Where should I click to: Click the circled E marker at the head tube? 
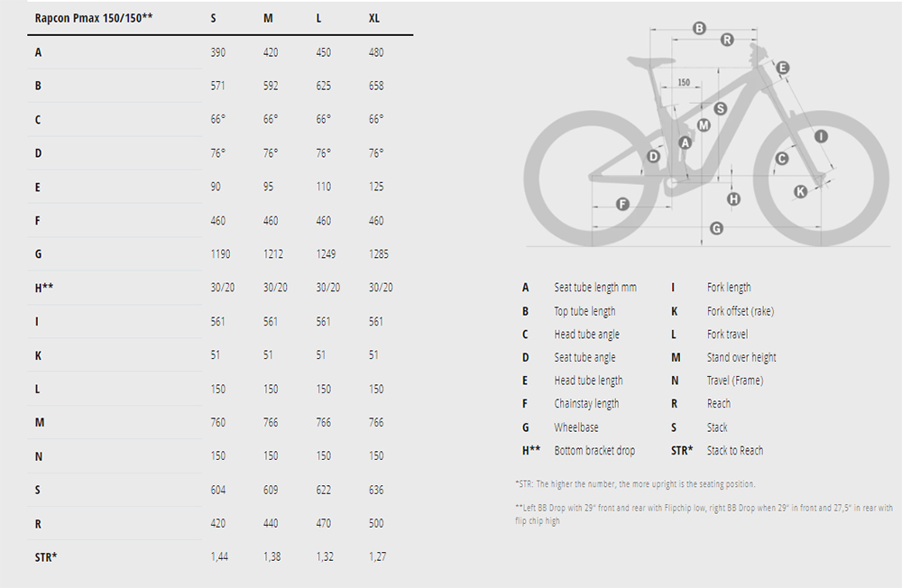coord(782,68)
